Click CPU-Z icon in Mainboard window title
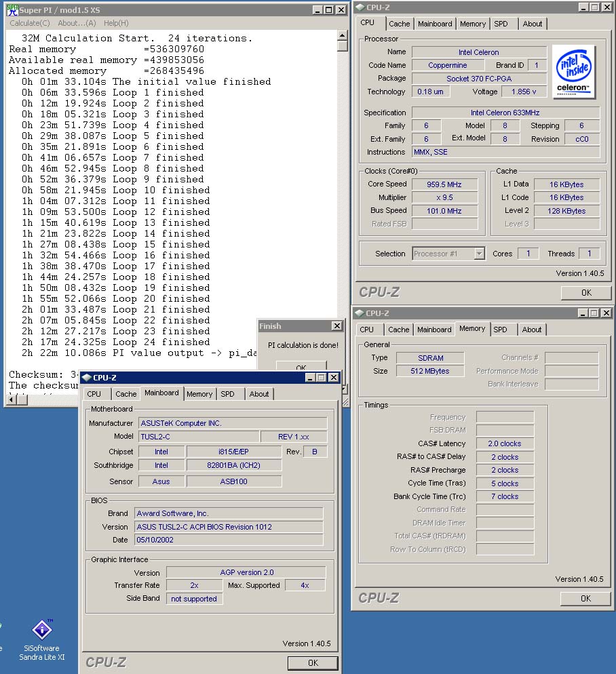The image size is (616, 674). click(87, 378)
